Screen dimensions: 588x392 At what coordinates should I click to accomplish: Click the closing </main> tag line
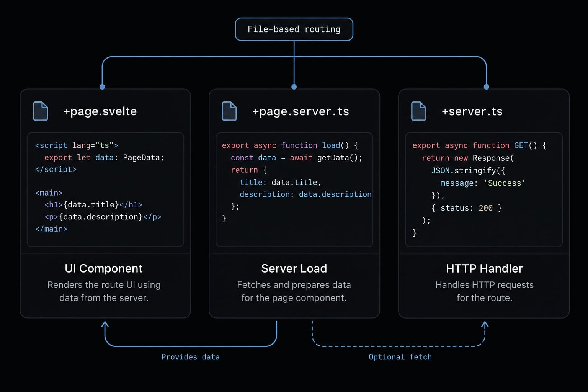(51, 229)
